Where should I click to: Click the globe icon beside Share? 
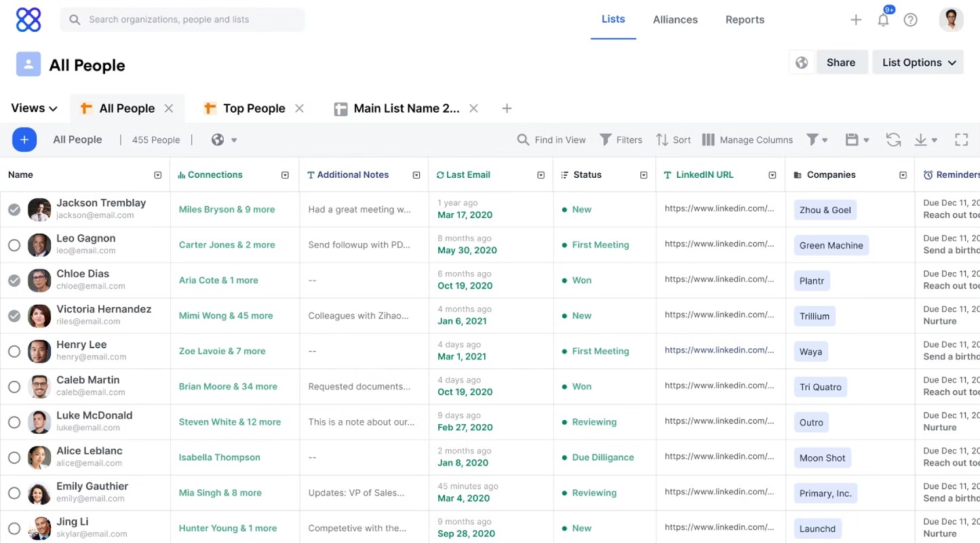pos(802,62)
